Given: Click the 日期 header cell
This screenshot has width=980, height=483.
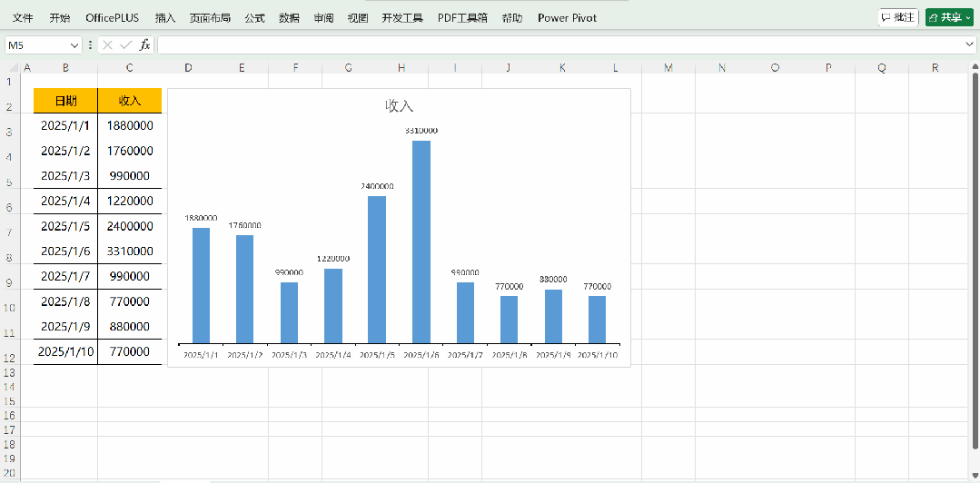Looking at the screenshot, I should [x=65, y=100].
